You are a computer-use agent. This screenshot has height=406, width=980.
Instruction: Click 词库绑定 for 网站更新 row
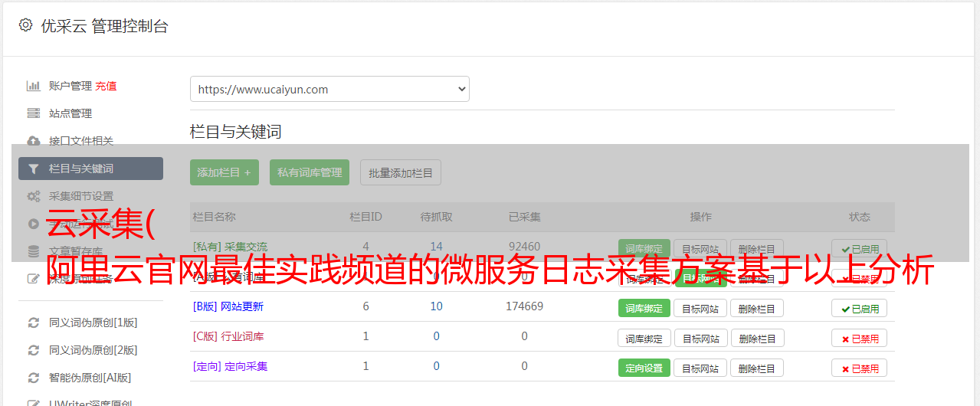point(644,308)
